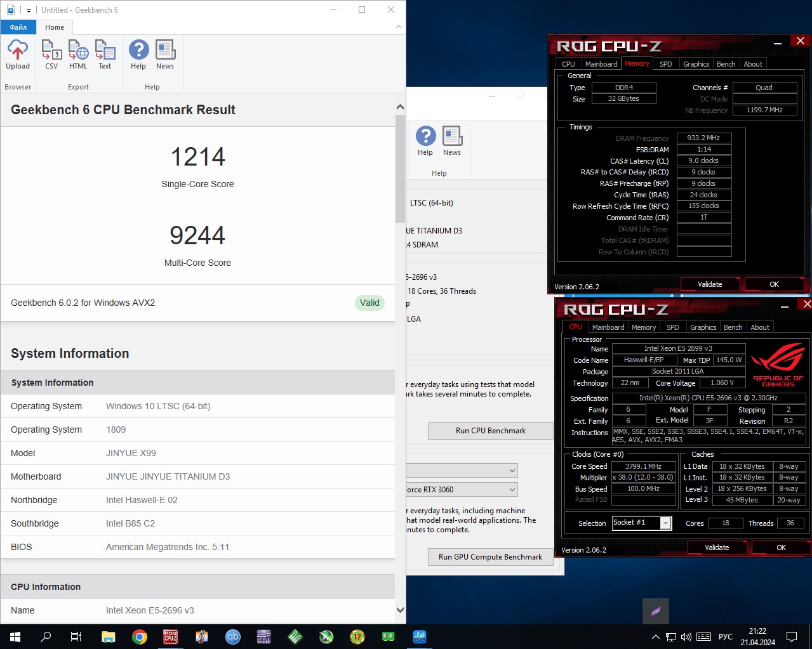Screen dimensions: 812x649
Task: Open touch keyboard tray icon
Action: coord(703,636)
